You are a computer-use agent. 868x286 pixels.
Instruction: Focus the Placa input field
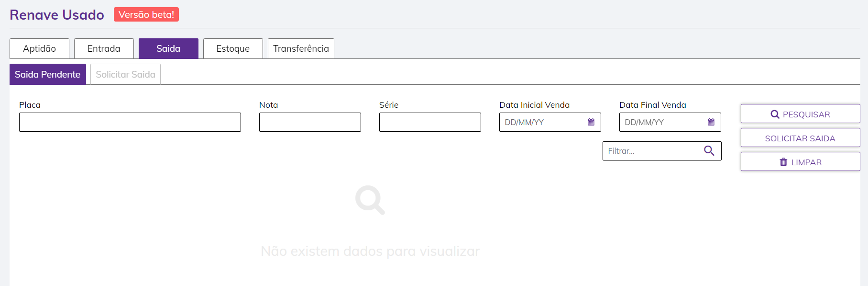[130, 122]
